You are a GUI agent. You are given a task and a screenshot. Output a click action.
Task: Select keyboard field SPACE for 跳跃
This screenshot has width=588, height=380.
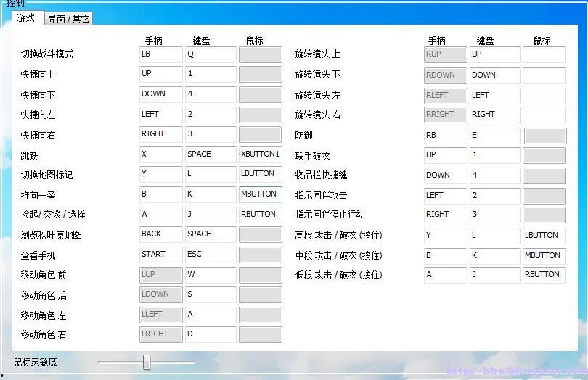tap(211, 154)
